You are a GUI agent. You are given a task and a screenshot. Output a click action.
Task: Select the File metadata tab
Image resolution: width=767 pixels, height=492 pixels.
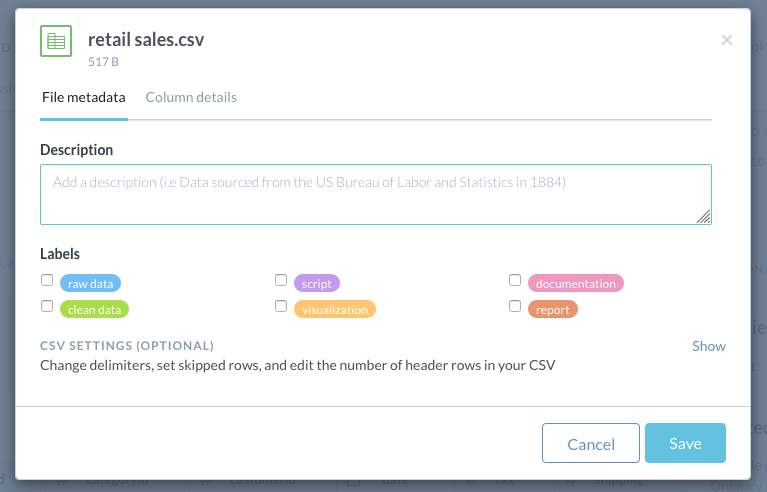(84, 97)
